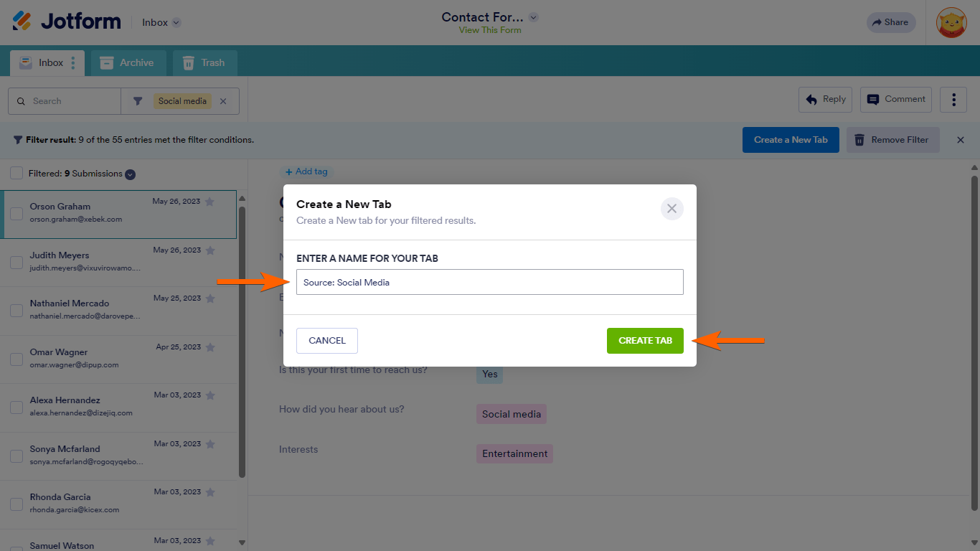Remove the Social media filter chip
This screenshot has height=551, width=980.
223,101
